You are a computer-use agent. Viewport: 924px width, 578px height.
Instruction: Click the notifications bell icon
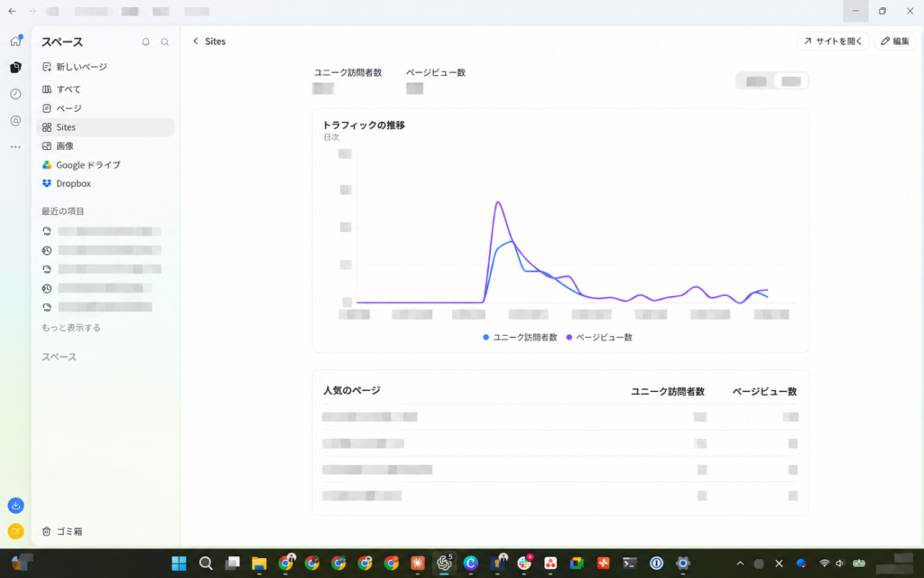pos(145,42)
